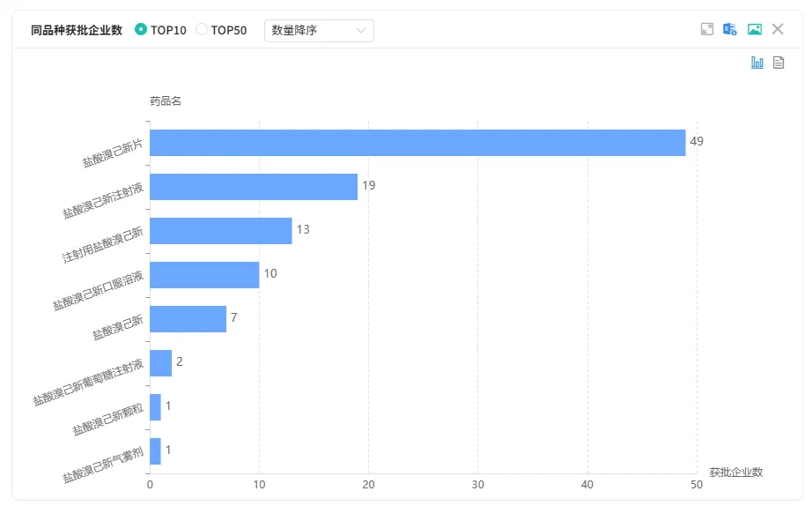Export data to Excel file
The height and width of the screenshot is (506, 812).
[730, 29]
